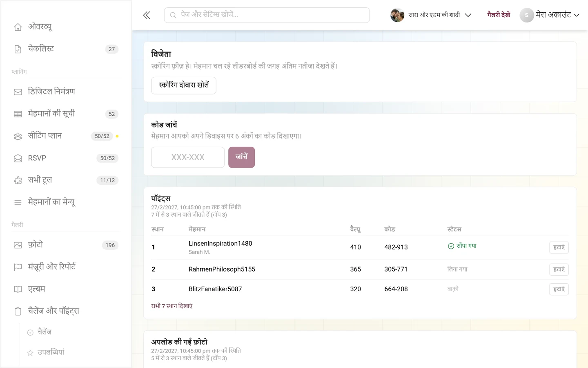Open the RSVP section
The width and height of the screenshot is (588, 368).
[x=65, y=158]
